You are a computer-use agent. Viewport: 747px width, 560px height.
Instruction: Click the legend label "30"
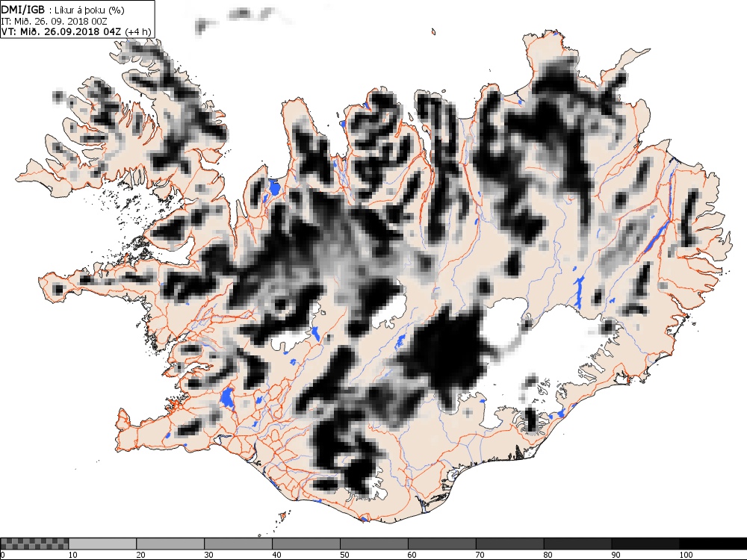point(208,555)
